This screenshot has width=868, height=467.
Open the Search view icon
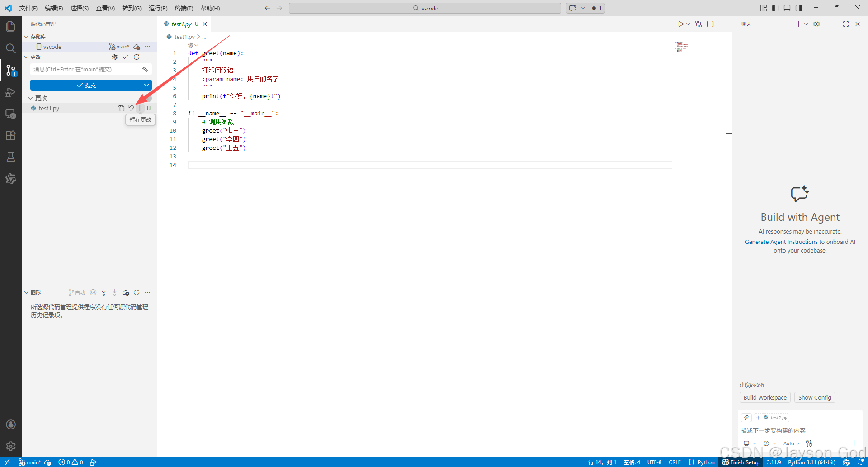11,48
